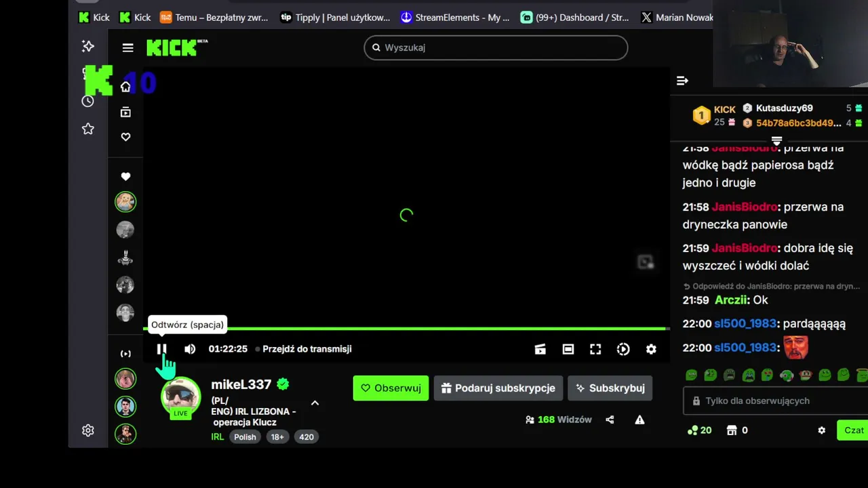
Task: Click the reply reference to JanisBiodro
Action: tap(772, 286)
